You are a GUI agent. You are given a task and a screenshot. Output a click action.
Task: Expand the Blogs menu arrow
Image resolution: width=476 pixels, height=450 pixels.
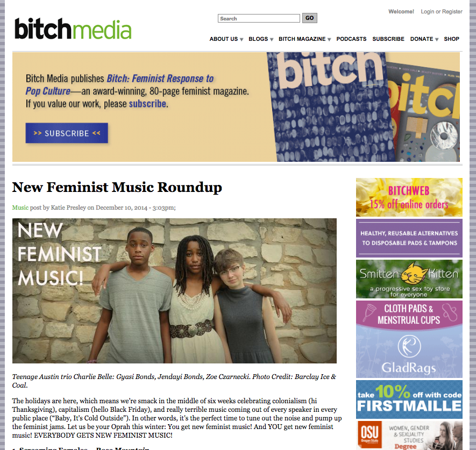click(272, 39)
